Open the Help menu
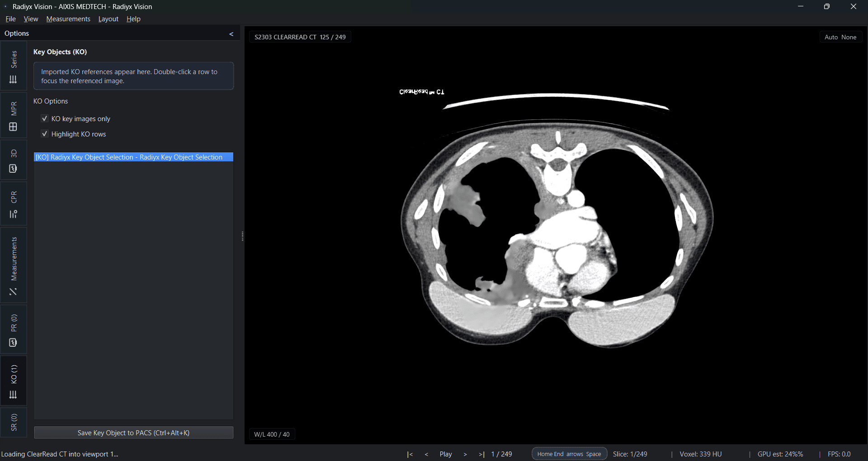 tap(133, 19)
